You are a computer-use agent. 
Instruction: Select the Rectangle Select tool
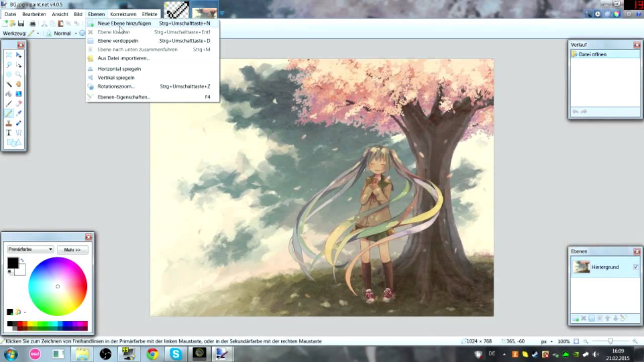pyautogui.click(x=9, y=55)
